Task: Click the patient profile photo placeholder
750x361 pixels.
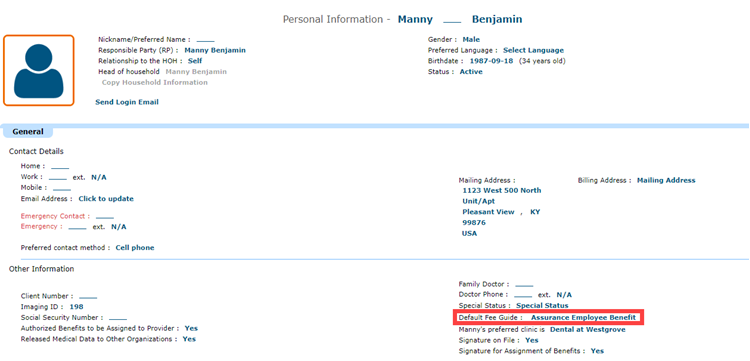Action: click(x=39, y=70)
